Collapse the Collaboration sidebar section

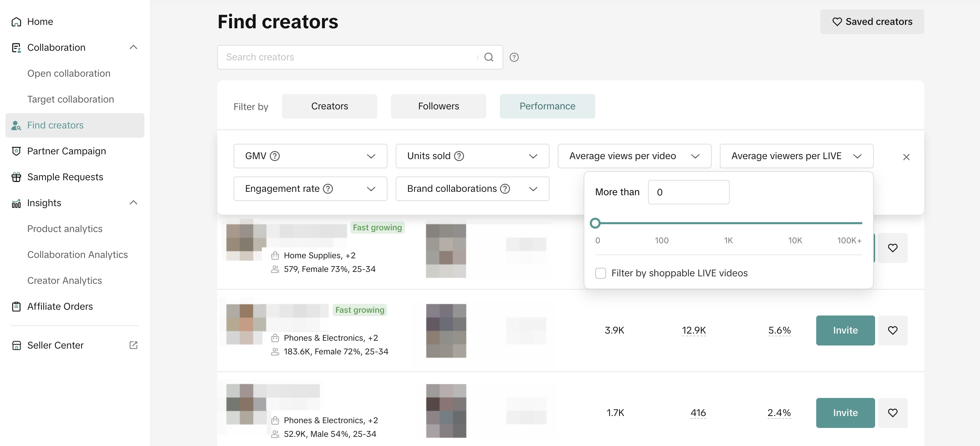tap(133, 48)
